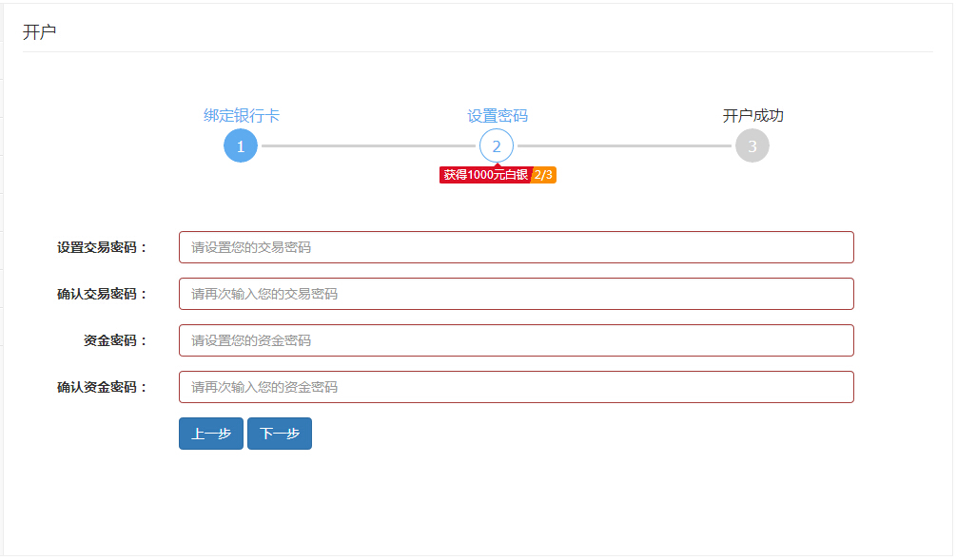The image size is (957, 560).
Task: Click the 设置交易密码 input field
Action: pyautogui.click(x=514, y=246)
